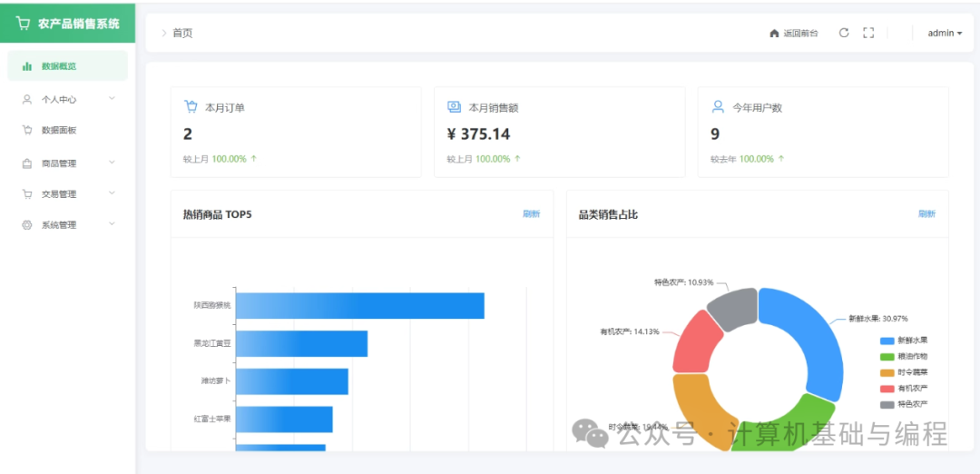Refresh the 品类销售占比 chart
The height and width of the screenshot is (474, 980).
tap(926, 214)
